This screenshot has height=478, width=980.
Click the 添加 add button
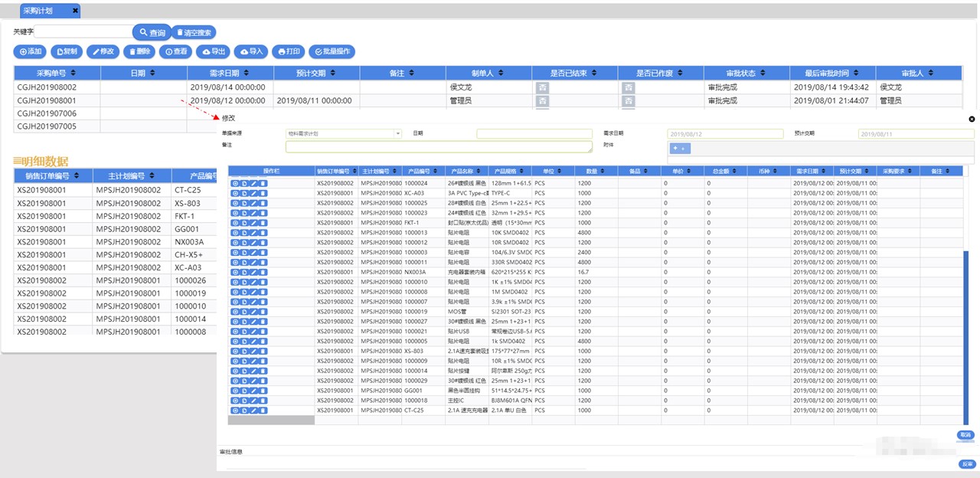31,51
